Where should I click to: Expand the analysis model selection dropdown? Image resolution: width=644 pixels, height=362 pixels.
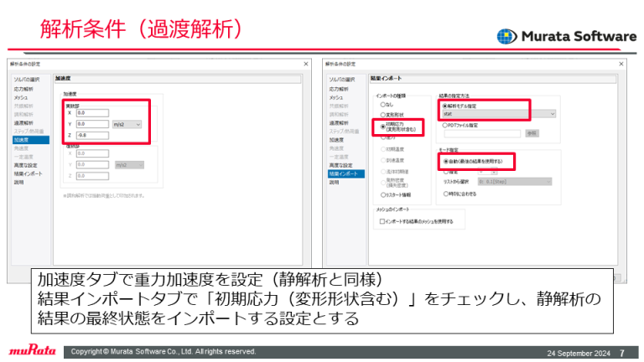pos(498,114)
